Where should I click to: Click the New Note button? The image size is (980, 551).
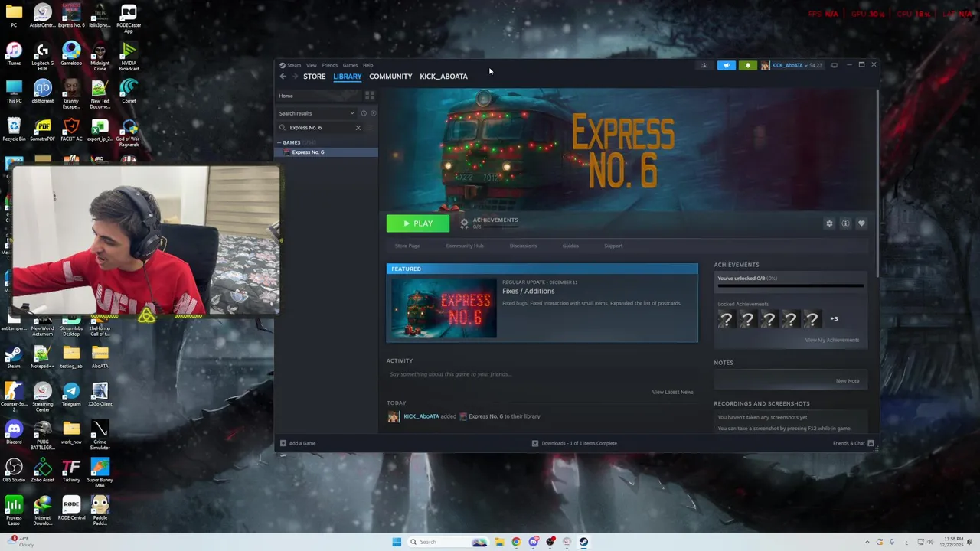848,380
